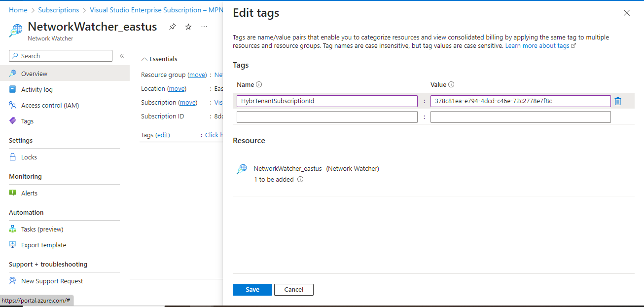The width and height of the screenshot is (644, 307).
Task: Delete the HybrTenantSubscriptionId tag with trash icon
Action: tap(618, 101)
